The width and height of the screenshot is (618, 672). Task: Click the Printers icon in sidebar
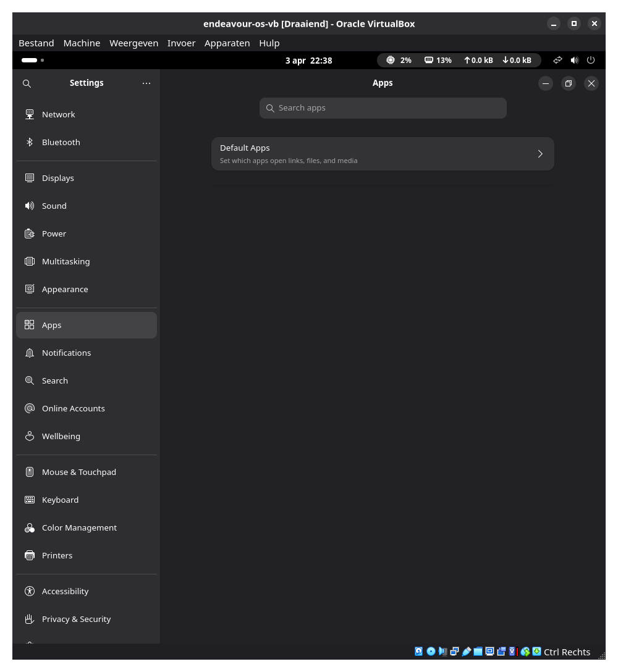30,555
